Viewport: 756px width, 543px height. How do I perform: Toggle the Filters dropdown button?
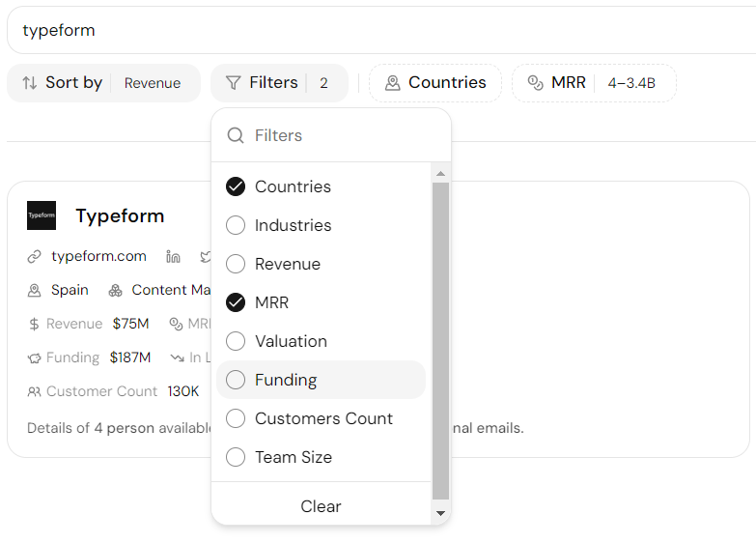(279, 83)
